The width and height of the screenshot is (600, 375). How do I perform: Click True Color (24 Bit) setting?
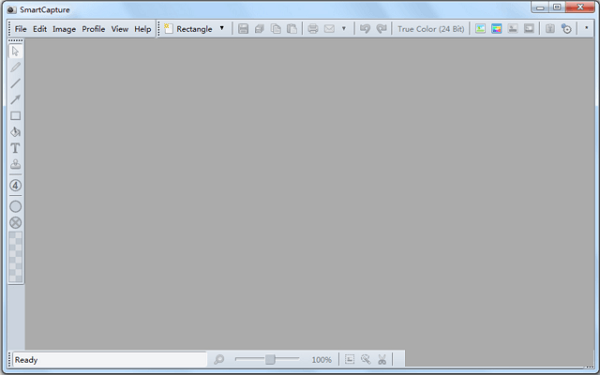coord(430,29)
